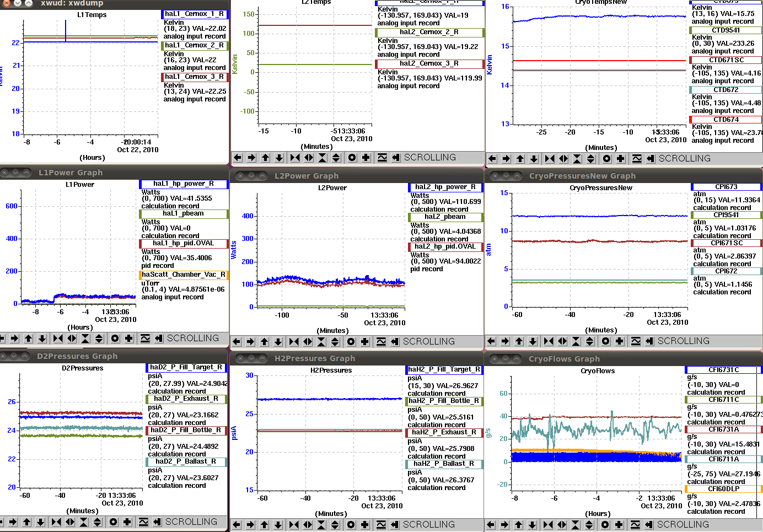Image resolution: width=763 pixels, height=532 pixels.
Task: Select the CPI672 pressure curve legend
Action: click(727, 271)
